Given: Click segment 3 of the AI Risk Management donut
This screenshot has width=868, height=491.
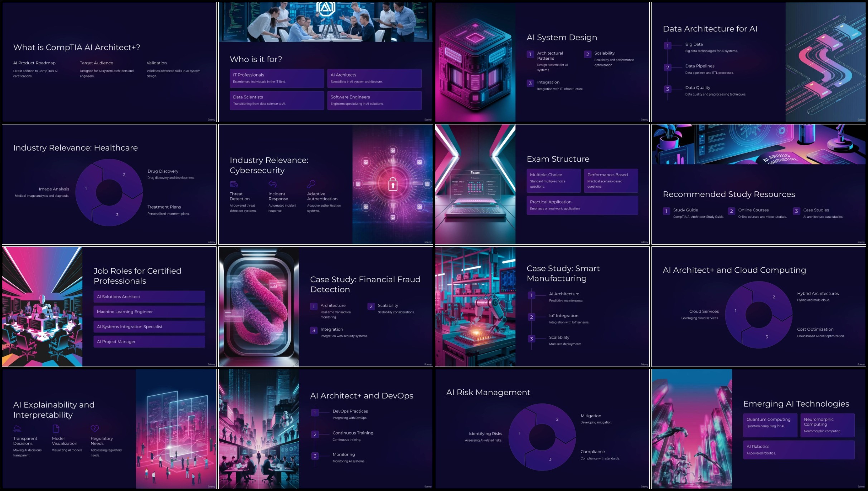Looking at the screenshot, I should 550,459.
